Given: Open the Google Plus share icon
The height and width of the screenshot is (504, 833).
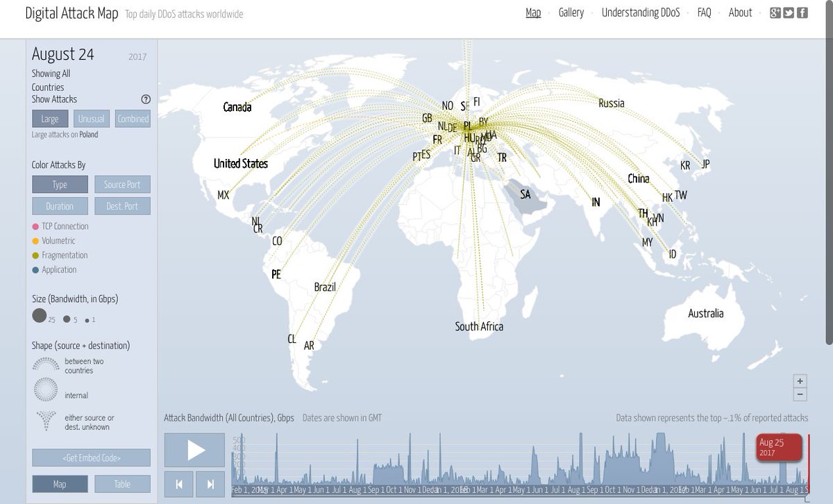Looking at the screenshot, I should [x=775, y=12].
